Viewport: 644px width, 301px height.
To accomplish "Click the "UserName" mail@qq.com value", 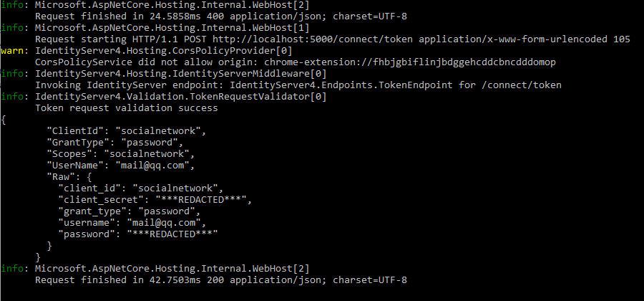I will (x=155, y=166).
